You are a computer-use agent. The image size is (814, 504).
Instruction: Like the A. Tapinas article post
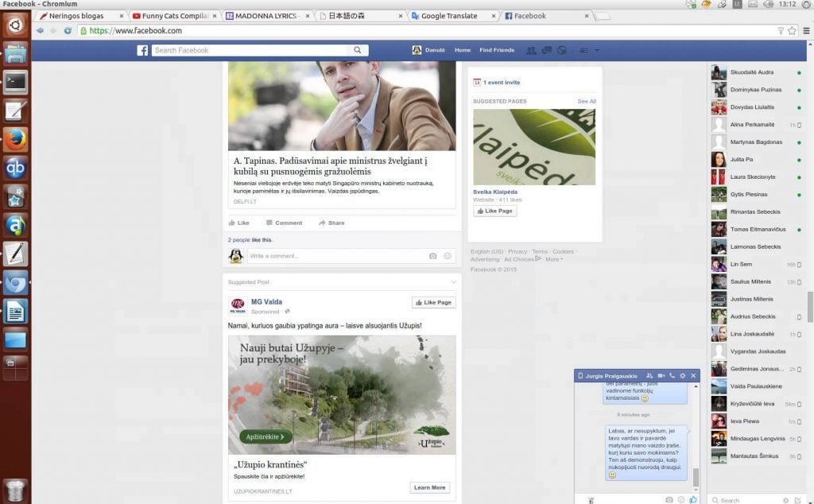coord(238,223)
